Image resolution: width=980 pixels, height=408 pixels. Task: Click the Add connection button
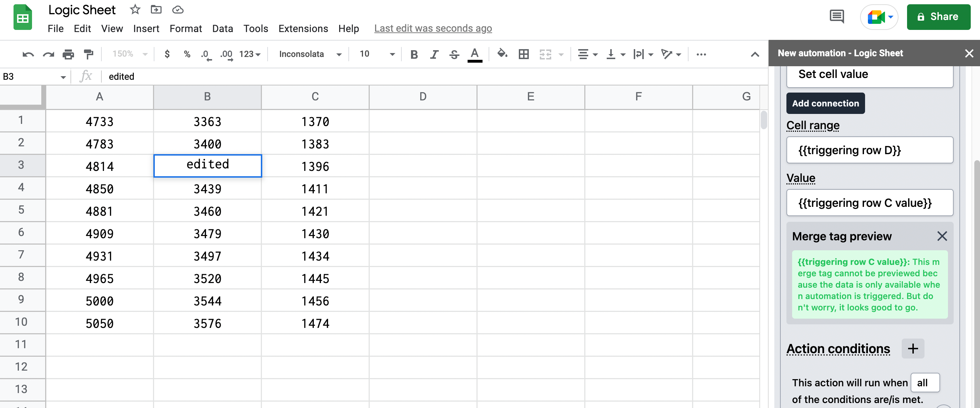point(825,103)
